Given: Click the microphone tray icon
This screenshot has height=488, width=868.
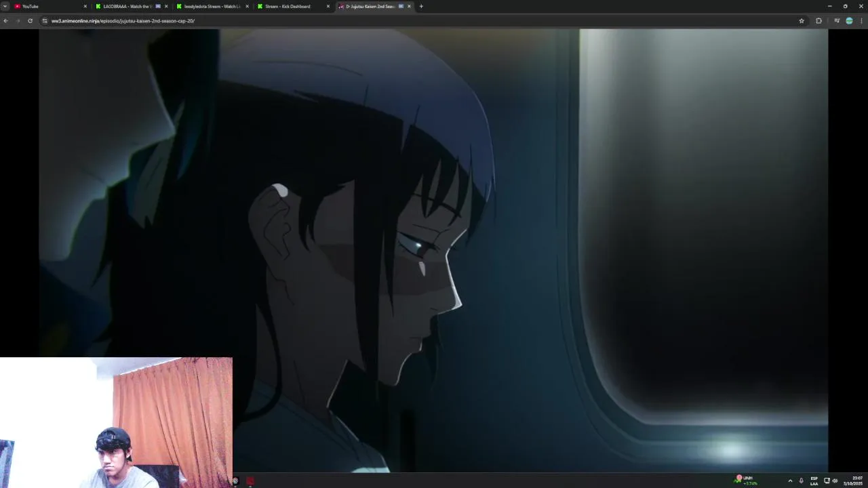Looking at the screenshot, I should (802, 481).
